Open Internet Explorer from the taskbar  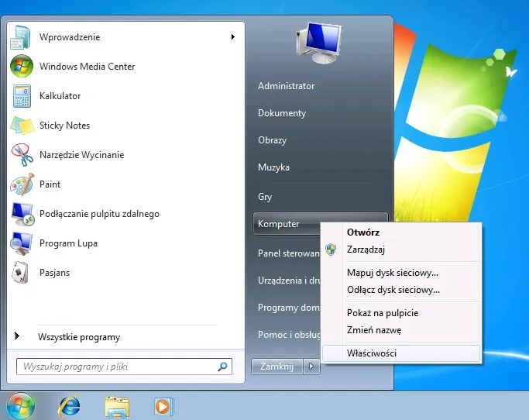(x=70, y=406)
